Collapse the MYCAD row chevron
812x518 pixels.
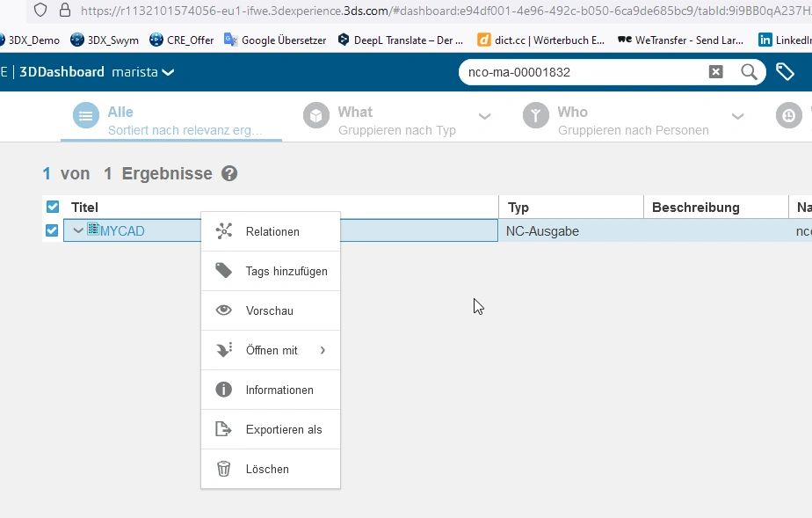(x=78, y=230)
